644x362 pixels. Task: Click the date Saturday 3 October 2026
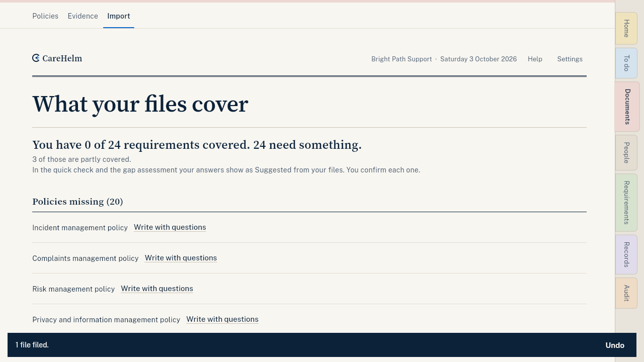[478, 59]
